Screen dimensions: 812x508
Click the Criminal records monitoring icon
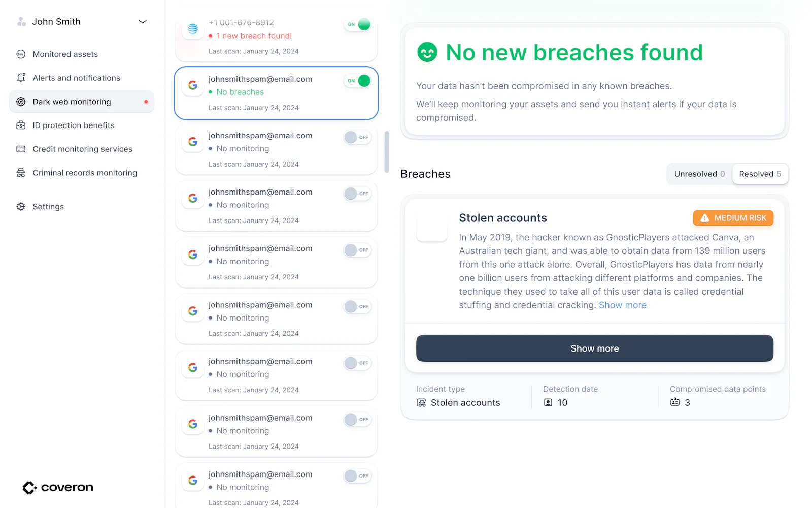click(21, 173)
